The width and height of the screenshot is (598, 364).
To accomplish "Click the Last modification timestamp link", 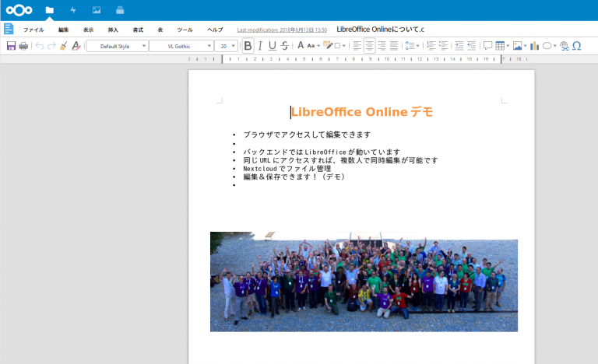I will click(282, 30).
